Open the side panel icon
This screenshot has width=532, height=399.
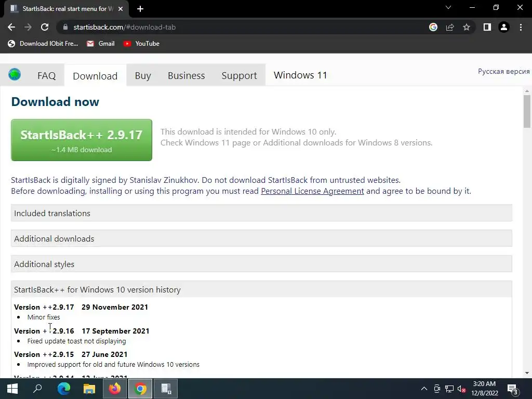coord(487,27)
